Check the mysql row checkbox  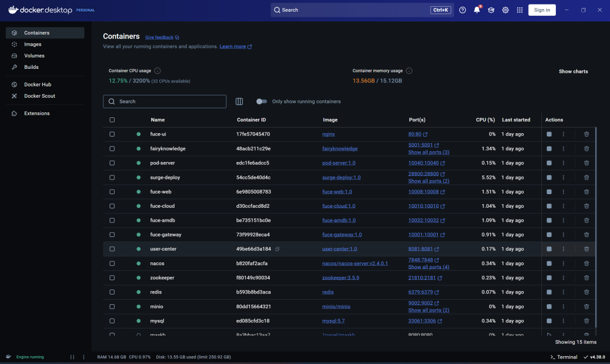click(112, 321)
